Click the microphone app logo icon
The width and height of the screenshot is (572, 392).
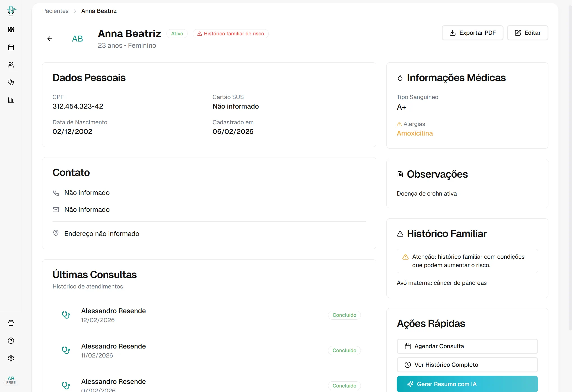(11, 11)
